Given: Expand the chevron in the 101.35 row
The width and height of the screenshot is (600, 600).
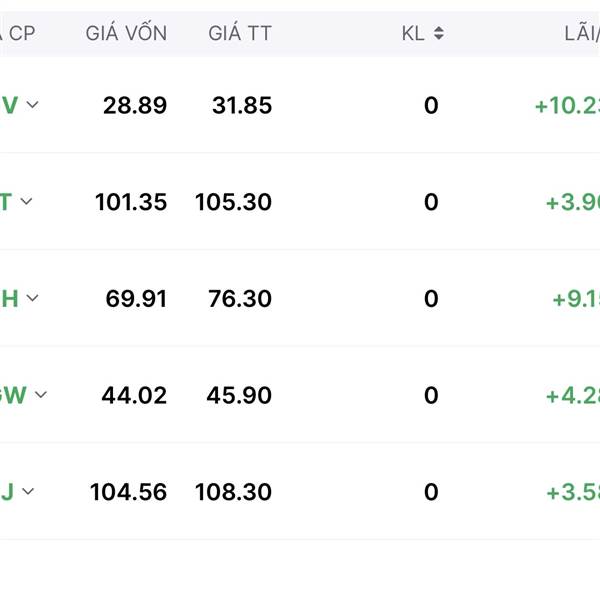Looking at the screenshot, I should pyautogui.click(x=26, y=202).
